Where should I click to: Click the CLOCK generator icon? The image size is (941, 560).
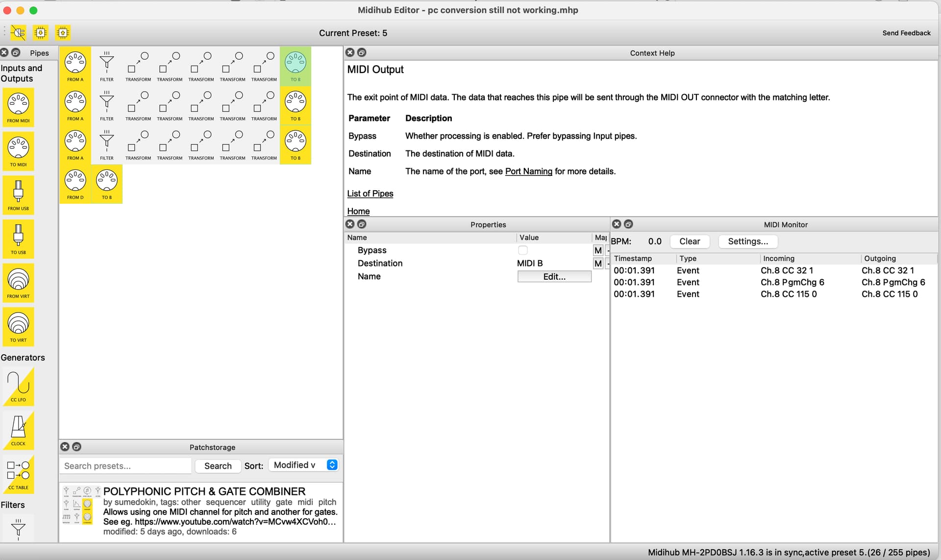18,430
